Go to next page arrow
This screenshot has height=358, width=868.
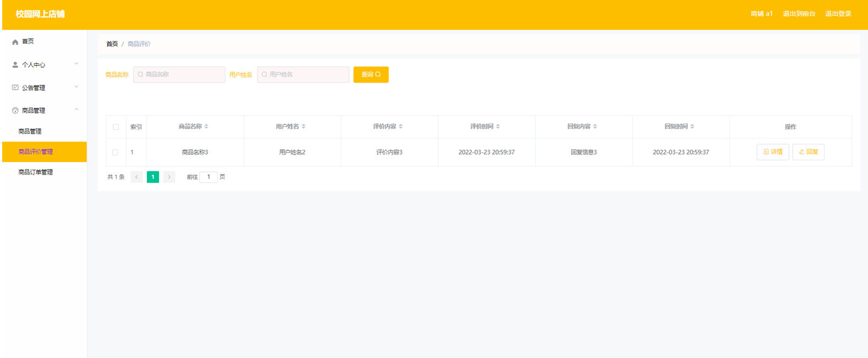(169, 177)
